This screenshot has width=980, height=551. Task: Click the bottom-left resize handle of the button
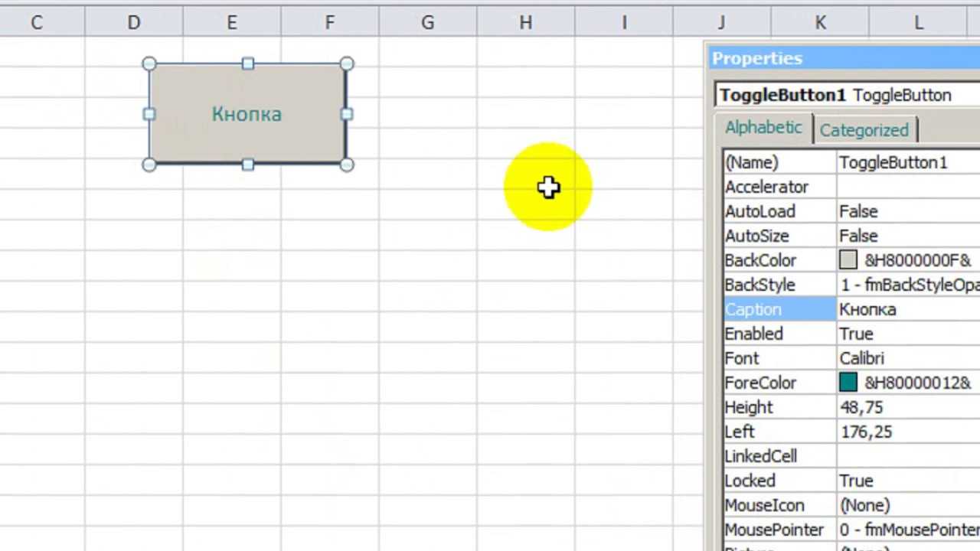tap(149, 165)
